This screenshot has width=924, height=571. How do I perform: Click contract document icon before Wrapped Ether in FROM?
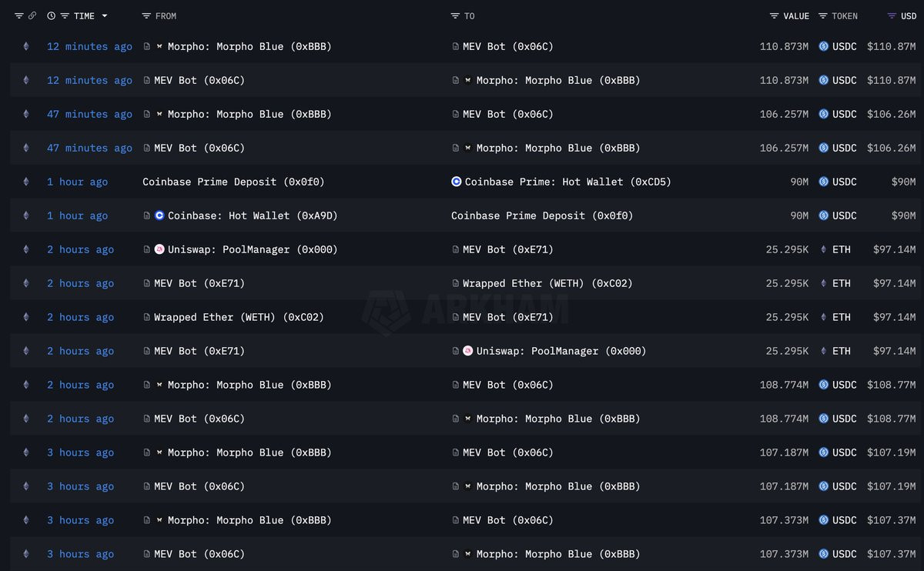147,317
